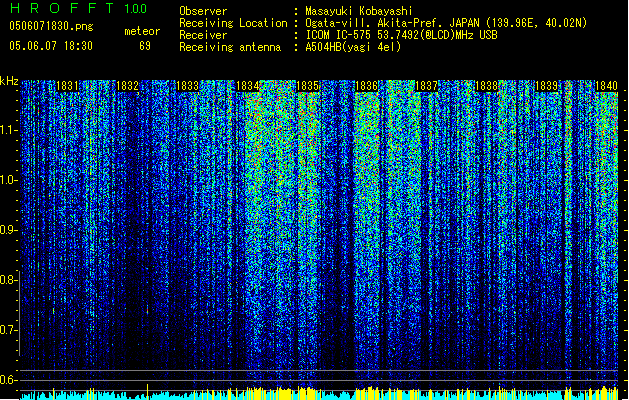This screenshot has height=400, width=629.
Task: Click the 1839 time marker
Action: [x=546, y=86]
